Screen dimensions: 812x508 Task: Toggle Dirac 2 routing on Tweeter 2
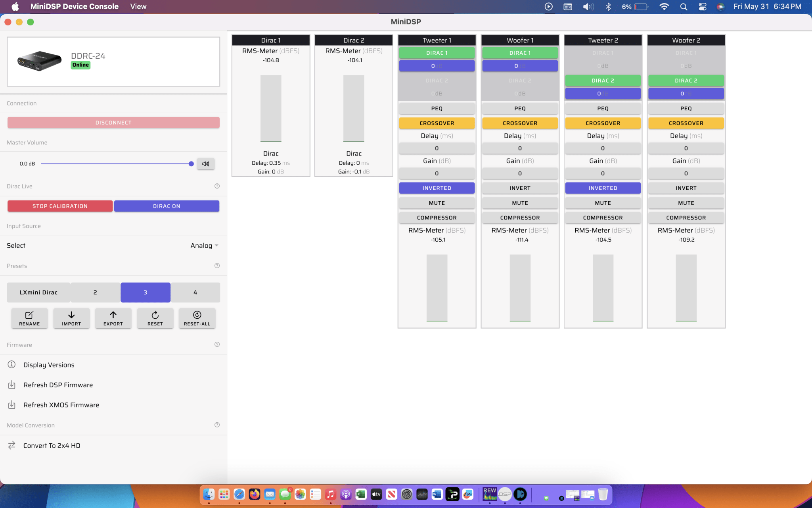click(x=603, y=81)
